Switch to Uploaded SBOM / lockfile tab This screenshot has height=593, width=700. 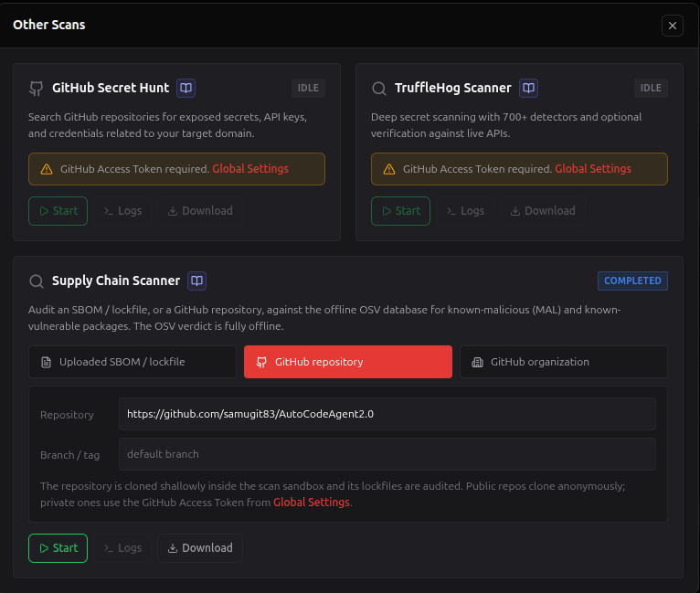point(133,362)
